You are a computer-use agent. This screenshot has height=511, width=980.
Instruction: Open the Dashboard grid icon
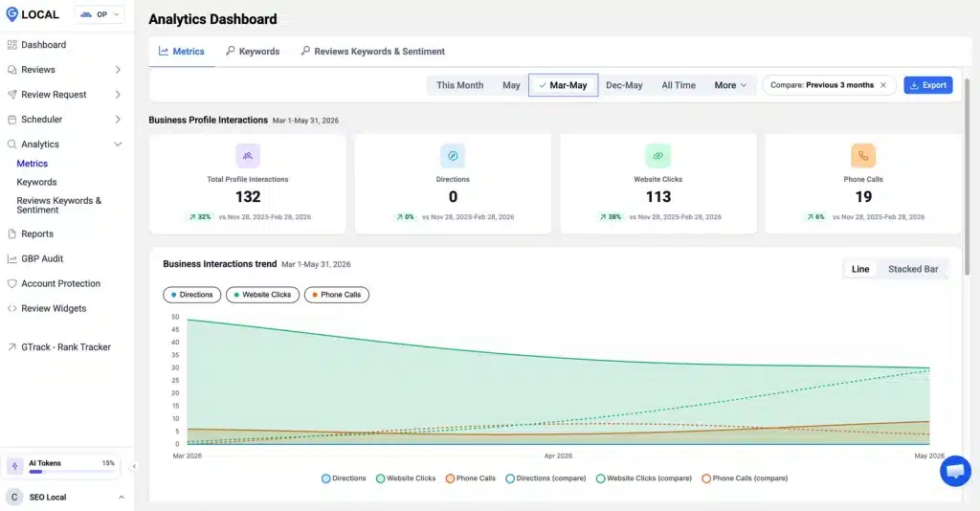click(x=11, y=45)
